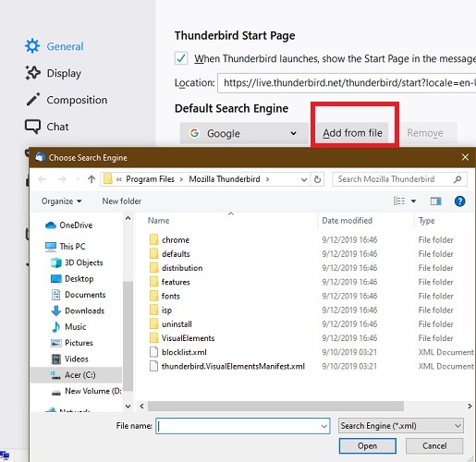Go forward in the file dialog

[62, 179]
